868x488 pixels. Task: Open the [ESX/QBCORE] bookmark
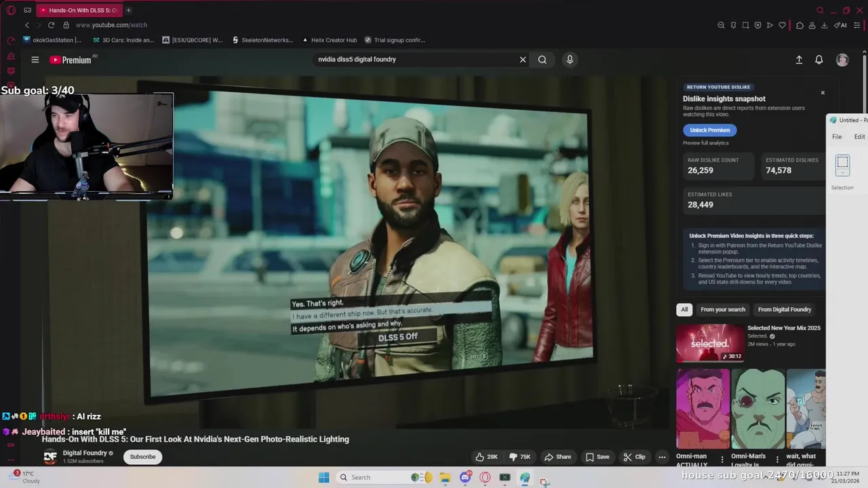[x=192, y=40]
